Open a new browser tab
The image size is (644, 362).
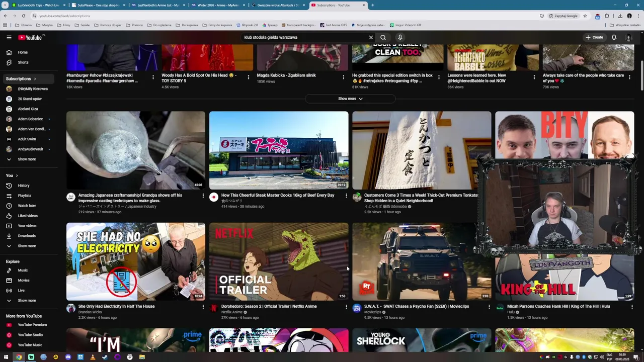tap(372, 5)
